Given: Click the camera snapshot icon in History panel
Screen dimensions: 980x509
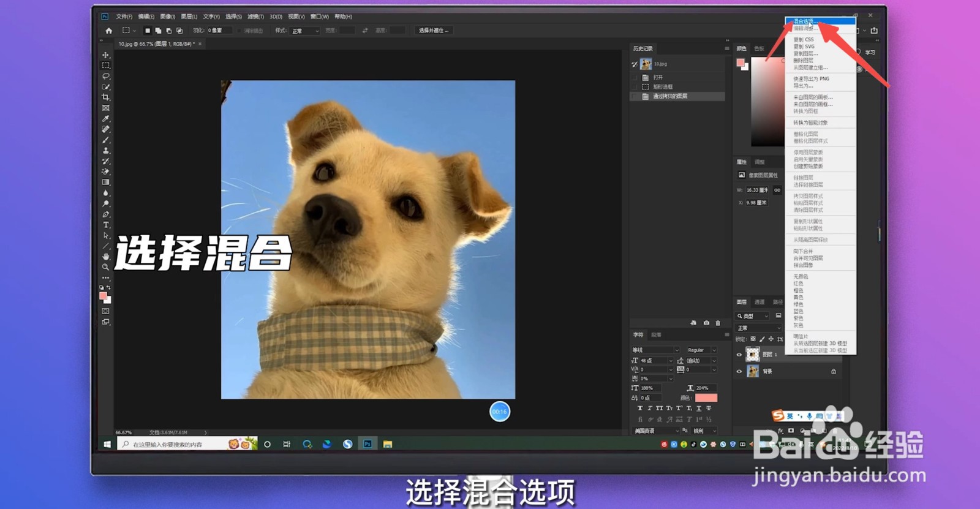Looking at the screenshot, I should click(706, 323).
